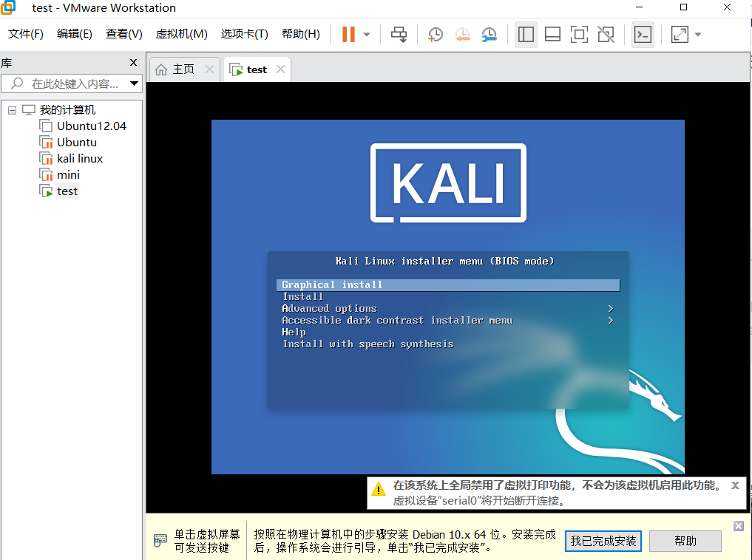Close the test tab

click(x=280, y=69)
